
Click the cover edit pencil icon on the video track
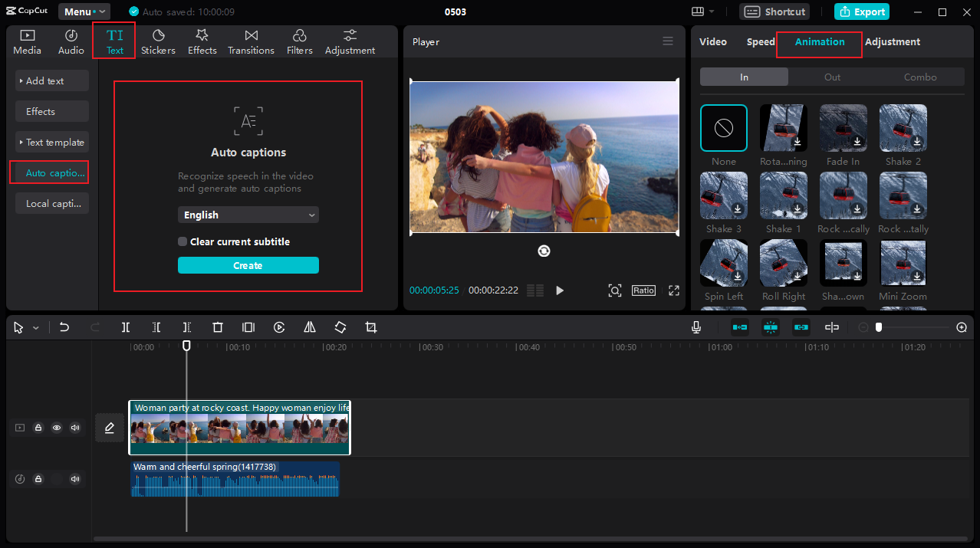[110, 428]
